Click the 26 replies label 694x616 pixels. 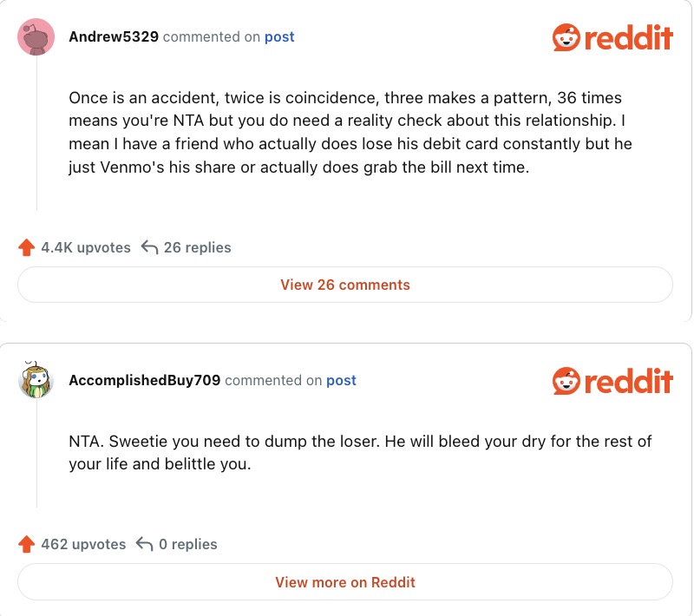click(197, 248)
